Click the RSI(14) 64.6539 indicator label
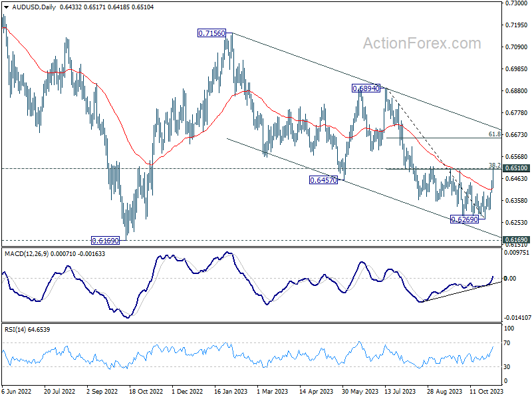532x399 pixels. [x=27, y=329]
